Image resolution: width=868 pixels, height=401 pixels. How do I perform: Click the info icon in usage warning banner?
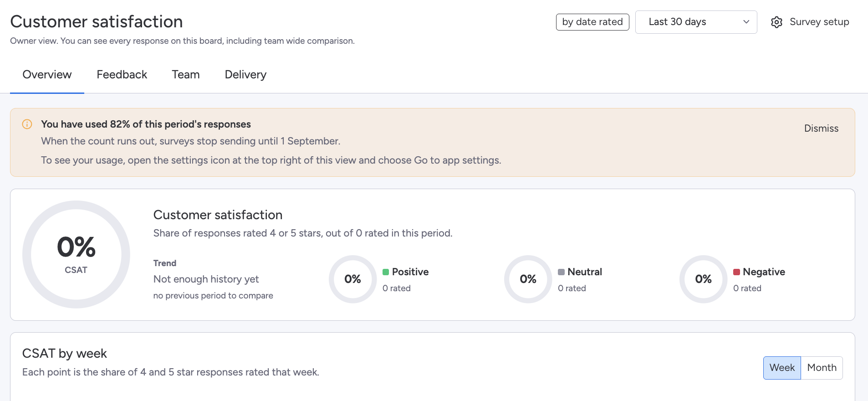[27, 124]
